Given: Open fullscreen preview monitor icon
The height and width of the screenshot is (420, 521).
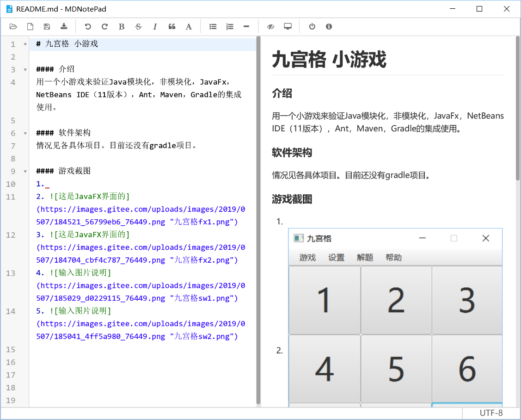Looking at the screenshot, I should point(288,27).
